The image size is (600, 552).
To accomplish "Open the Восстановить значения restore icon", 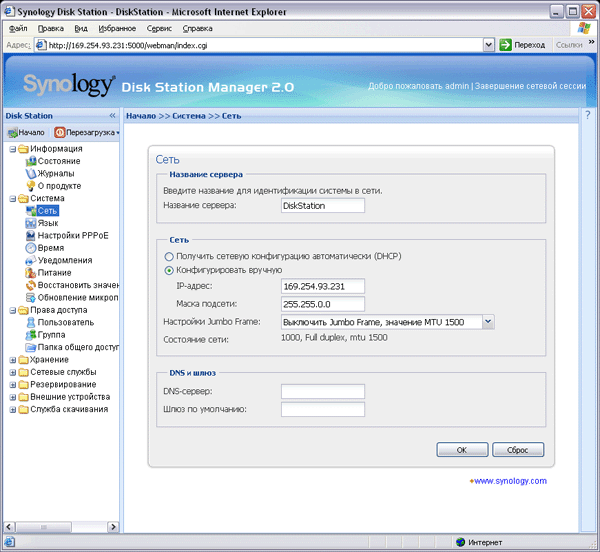I will pyautogui.click(x=31, y=285).
